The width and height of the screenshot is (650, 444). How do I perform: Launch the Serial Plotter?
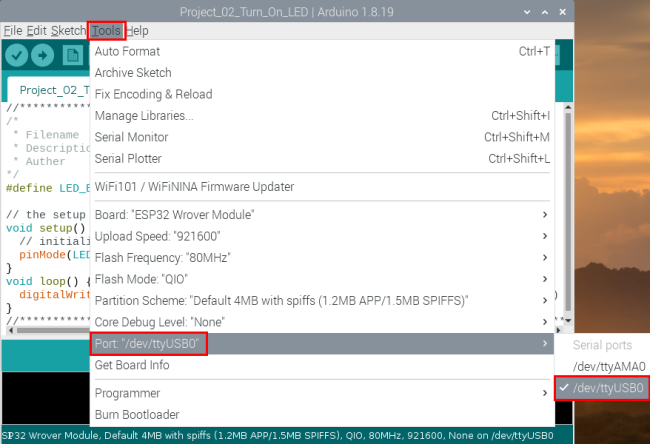click(322, 158)
